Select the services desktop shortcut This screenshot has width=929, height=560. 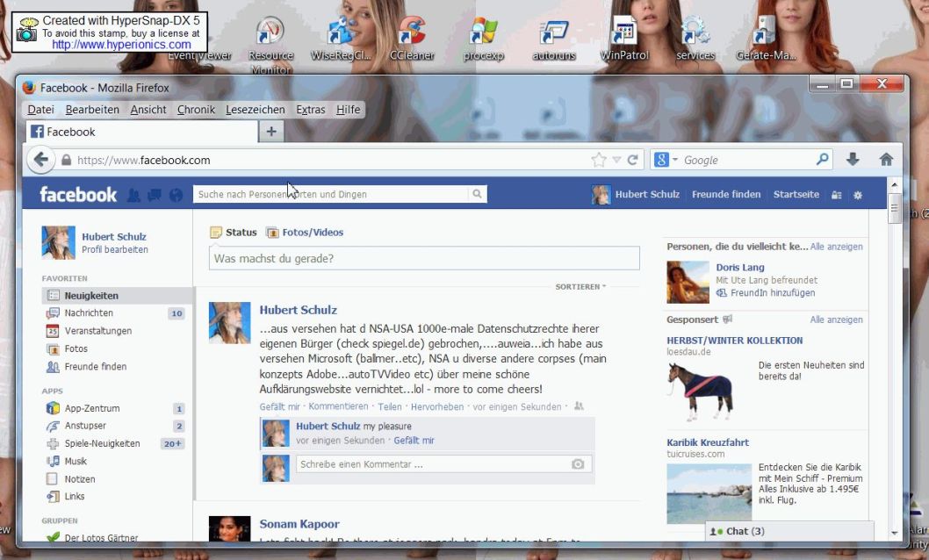tap(695, 39)
